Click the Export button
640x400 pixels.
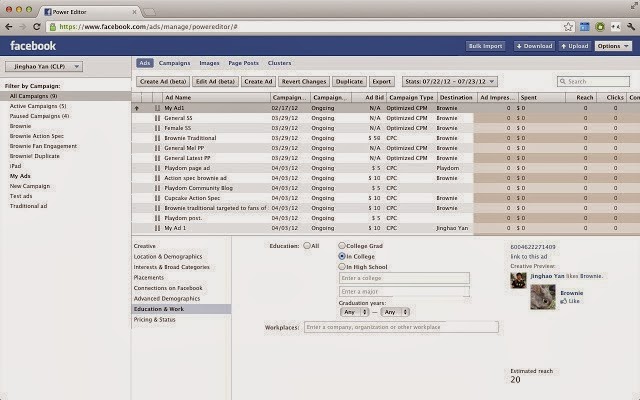click(381, 82)
